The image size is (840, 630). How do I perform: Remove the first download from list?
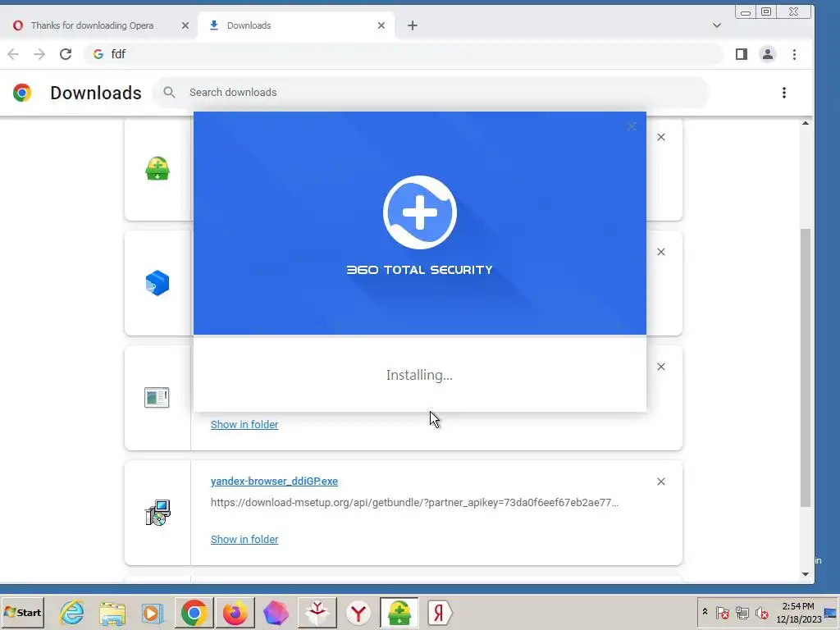661,137
